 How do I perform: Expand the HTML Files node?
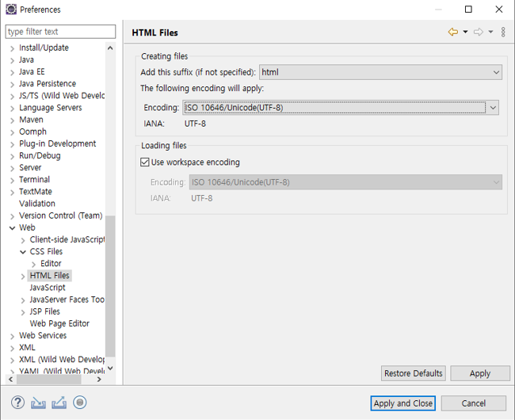(23, 277)
